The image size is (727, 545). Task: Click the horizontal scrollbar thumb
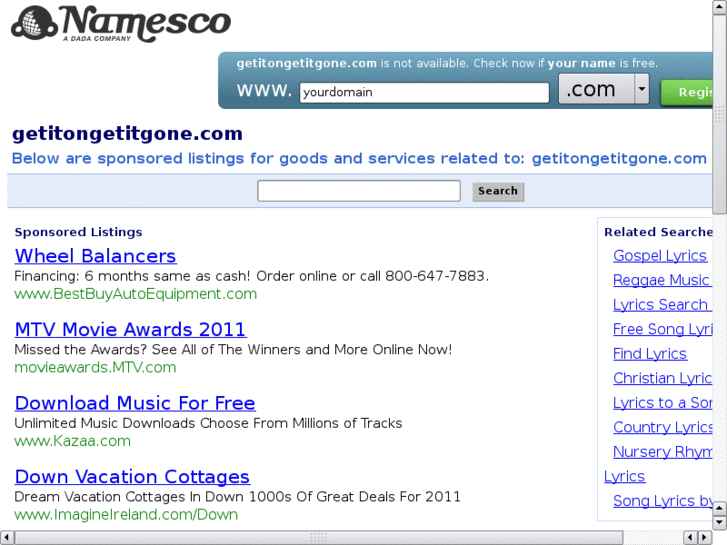point(318,538)
